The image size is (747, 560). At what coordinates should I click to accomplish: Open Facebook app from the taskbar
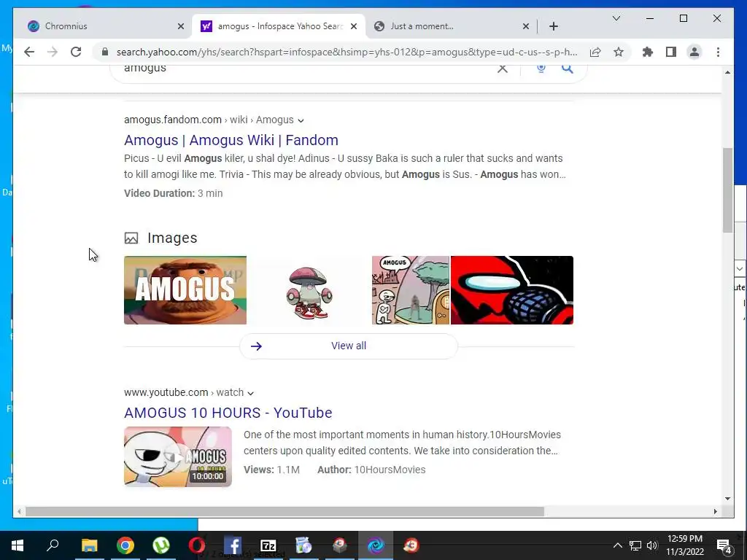pyautogui.click(x=233, y=545)
